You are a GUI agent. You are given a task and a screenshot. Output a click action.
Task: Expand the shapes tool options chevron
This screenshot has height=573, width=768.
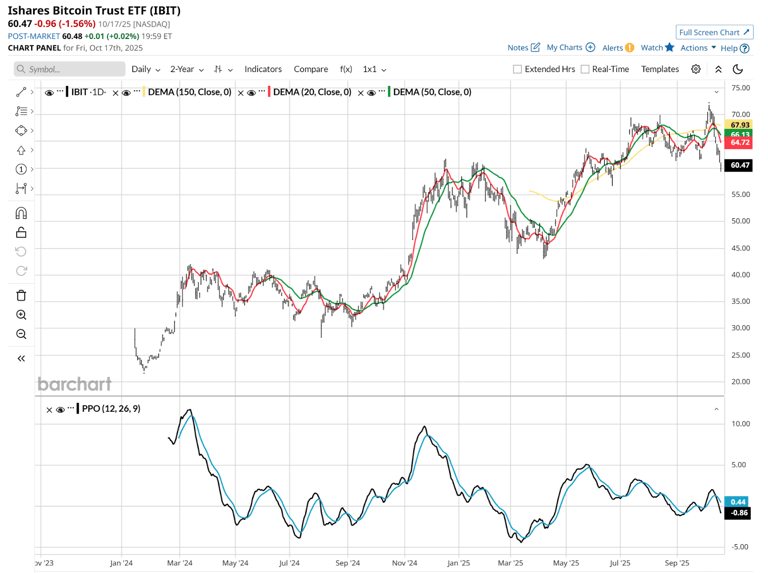click(x=32, y=131)
